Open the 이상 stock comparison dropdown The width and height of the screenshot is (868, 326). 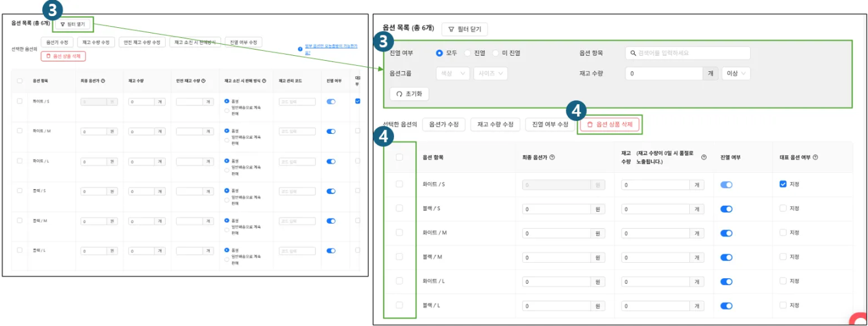[736, 73]
